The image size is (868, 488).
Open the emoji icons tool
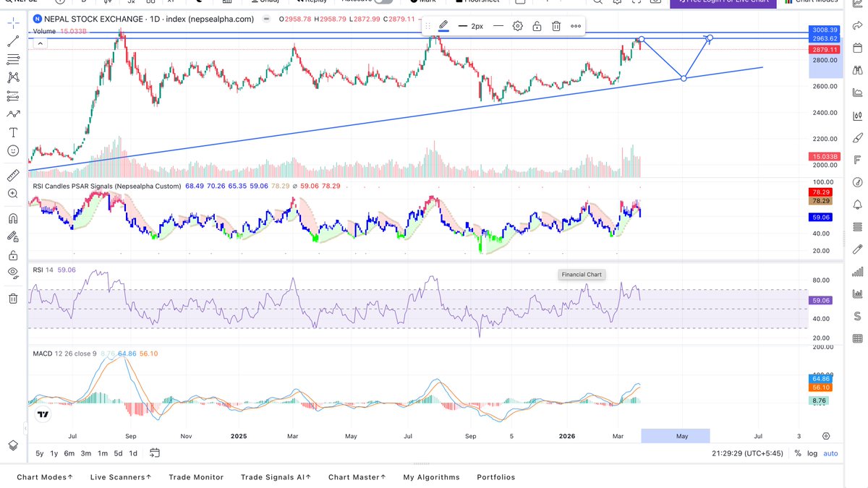(x=13, y=150)
